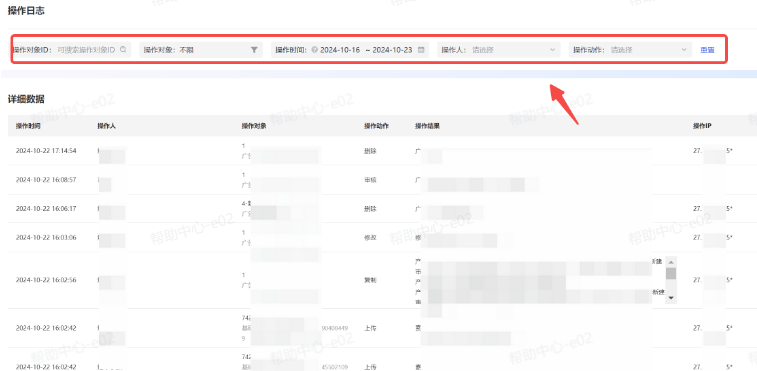757x371 pixels.
Task: Click the 操作时间 column header
Action: pos(28,126)
